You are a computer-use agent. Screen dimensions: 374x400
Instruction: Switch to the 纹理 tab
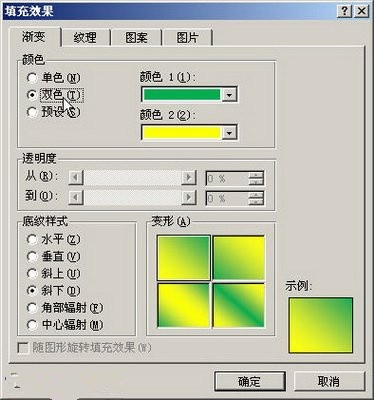coord(86,37)
